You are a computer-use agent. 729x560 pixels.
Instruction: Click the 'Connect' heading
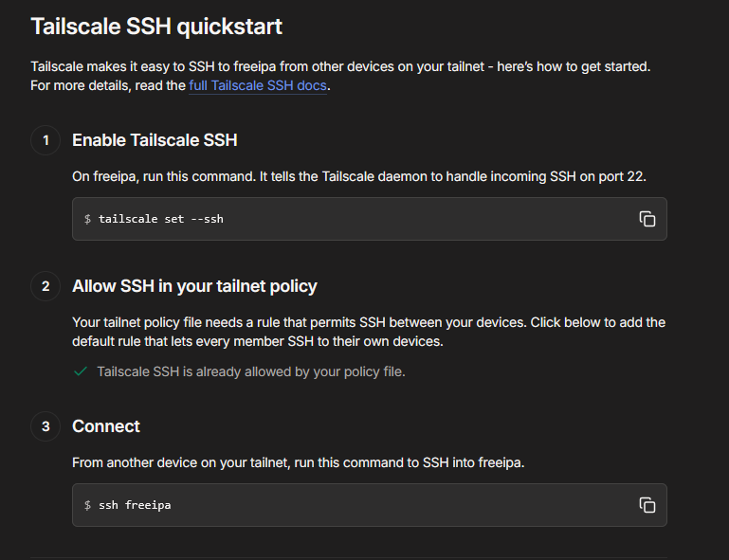[106, 426]
